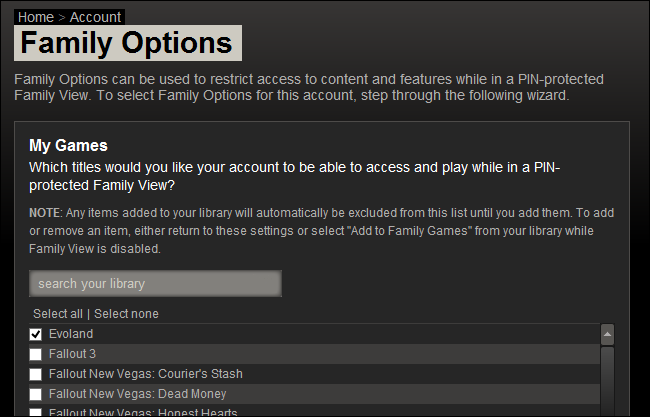Image resolution: width=650 pixels, height=417 pixels.
Task: Click the bold NOTE label
Action: (x=45, y=213)
